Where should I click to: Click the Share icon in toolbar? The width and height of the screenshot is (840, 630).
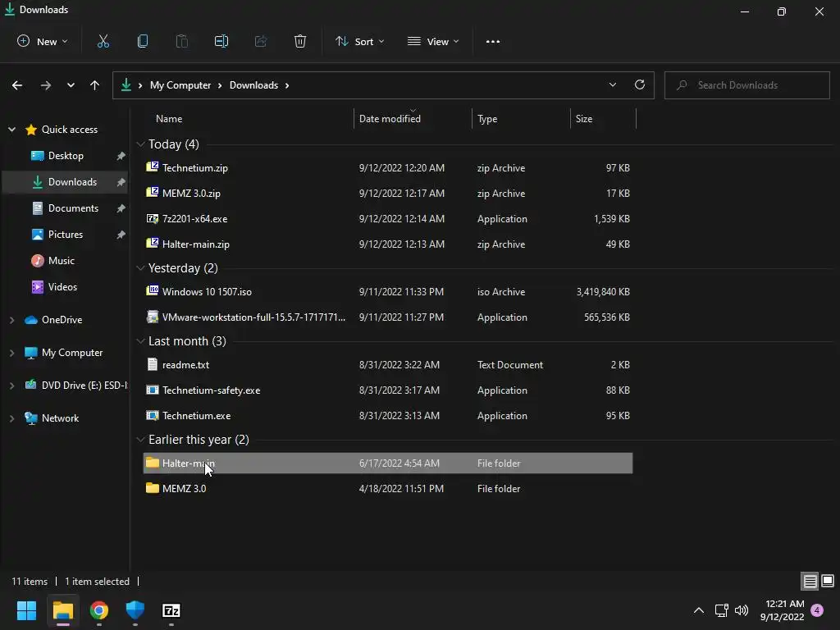261,41
